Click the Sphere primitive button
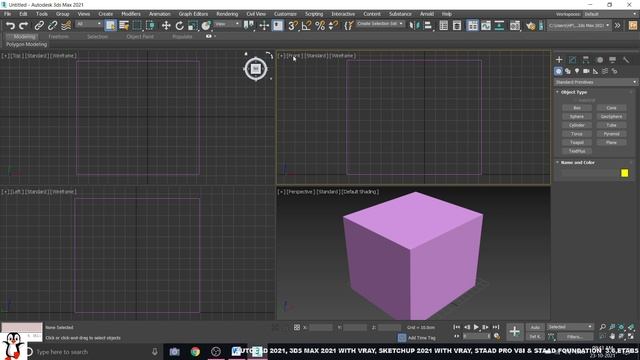The height and width of the screenshot is (360, 640). coord(577,117)
